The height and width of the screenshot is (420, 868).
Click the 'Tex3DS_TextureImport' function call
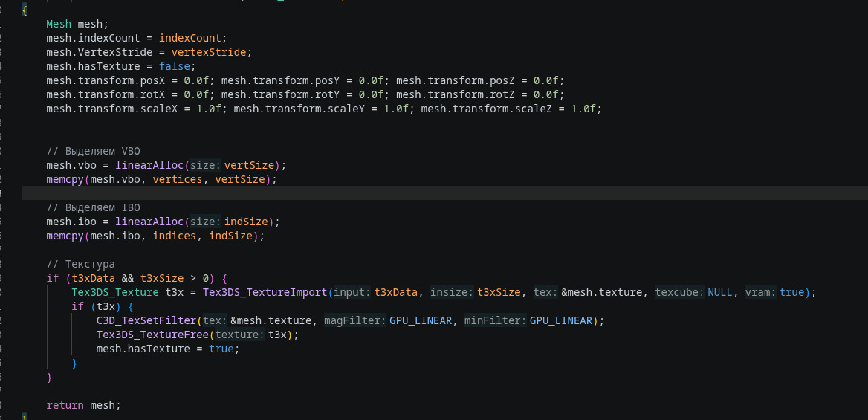tap(265, 292)
